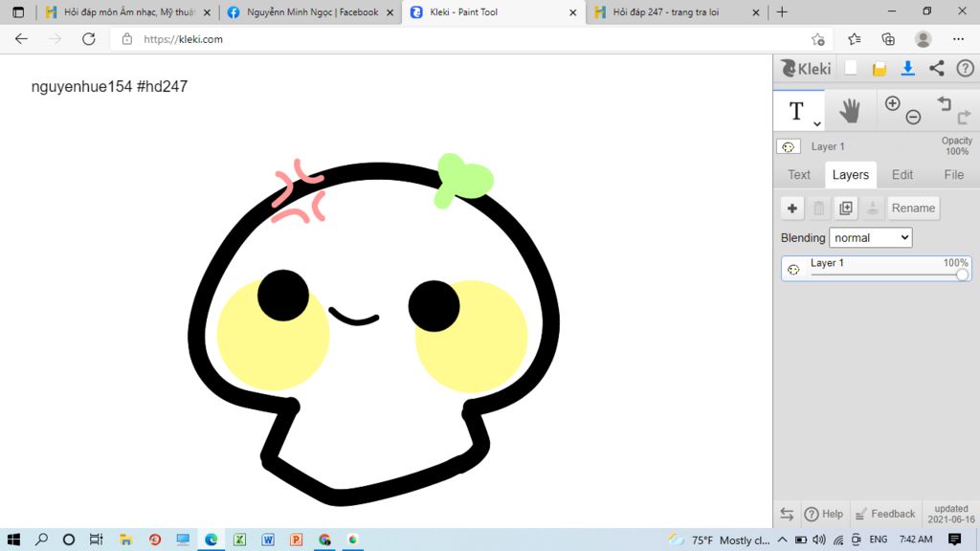The height and width of the screenshot is (551, 980).
Task: Zoom in on the canvas
Action: point(893,103)
